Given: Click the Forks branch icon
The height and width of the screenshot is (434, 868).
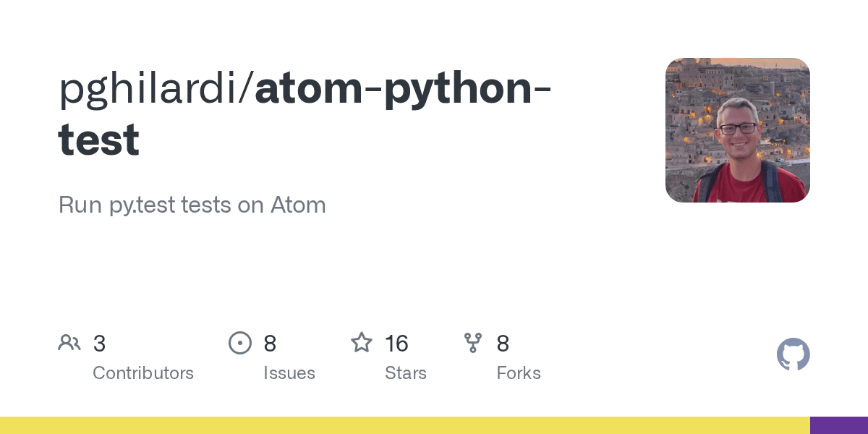Looking at the screenshot, I should [473, 343].
